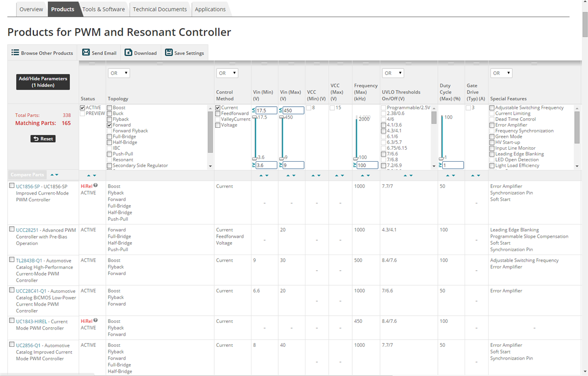This screenshot has width=588, height=376.
Task: Sort descending by VCC (Max) column arrow
Action: coord(342,176)
